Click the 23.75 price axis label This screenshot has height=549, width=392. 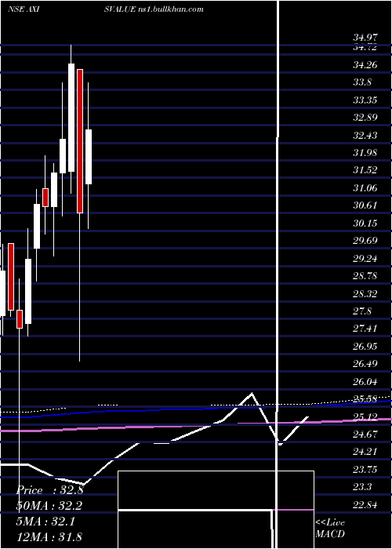coord(365,470)
